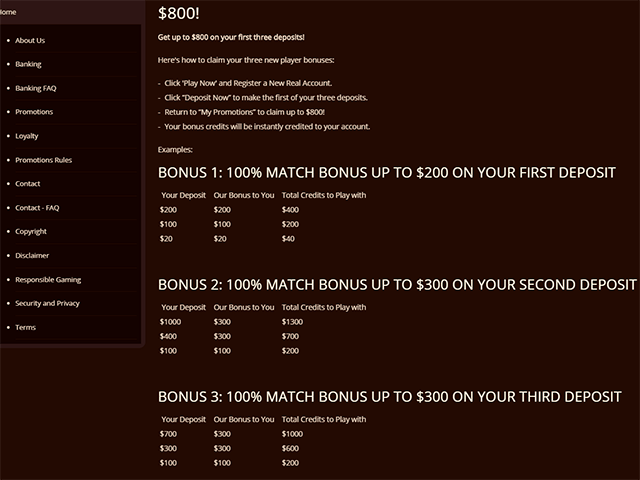
Task: Click the Bonus 1 first deposit heading
Action: tap(387, 173)
